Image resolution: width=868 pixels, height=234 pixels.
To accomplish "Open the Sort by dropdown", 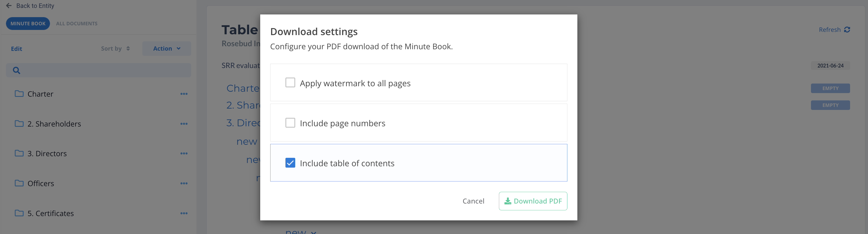I will 115,49.
